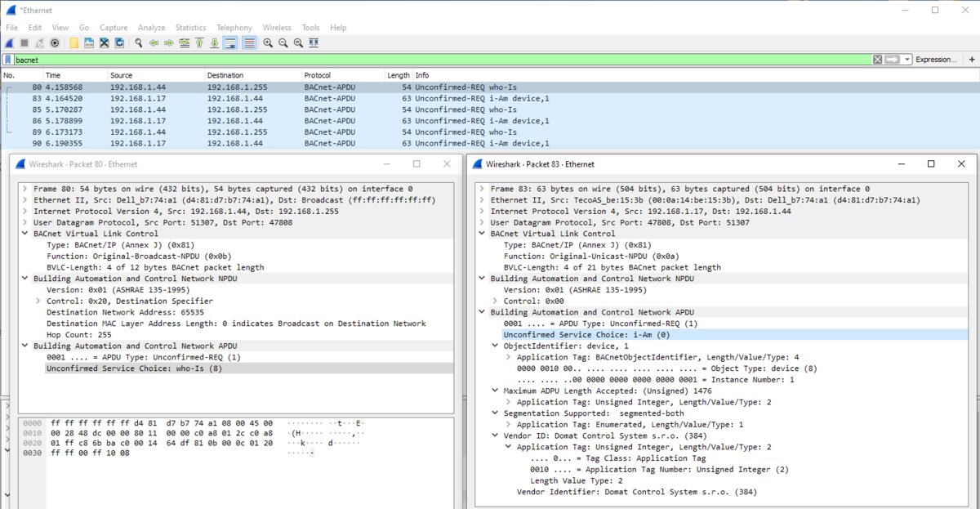The width and height of the screenshot is (980, 509).
Task: Click the filter bookmark icon
Action: click(x=8, y=60)
